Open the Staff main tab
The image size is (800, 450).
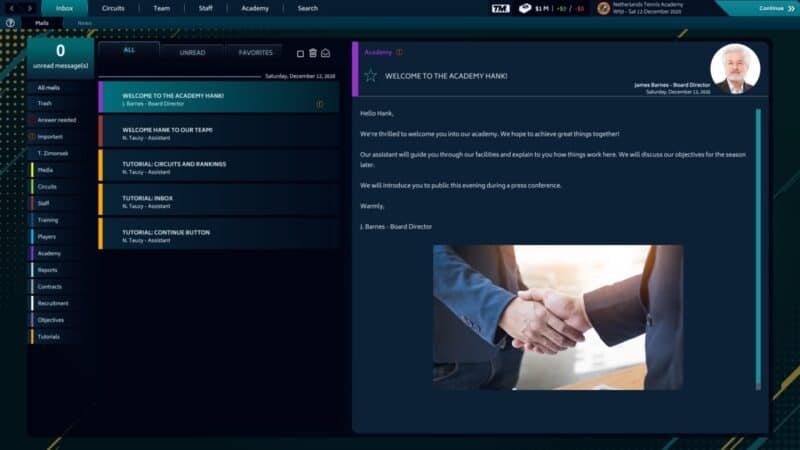coord(206,8)
